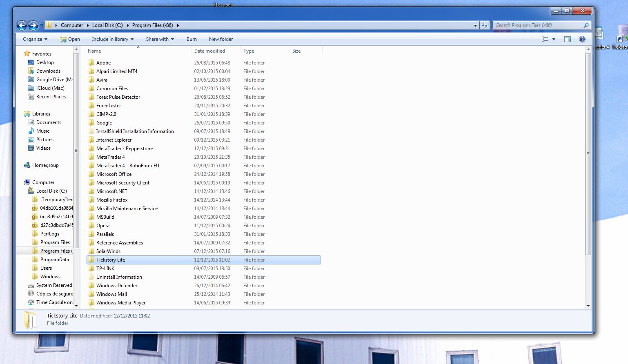Click the Open toolbar button
628x364 pixels.
point(70,39)
